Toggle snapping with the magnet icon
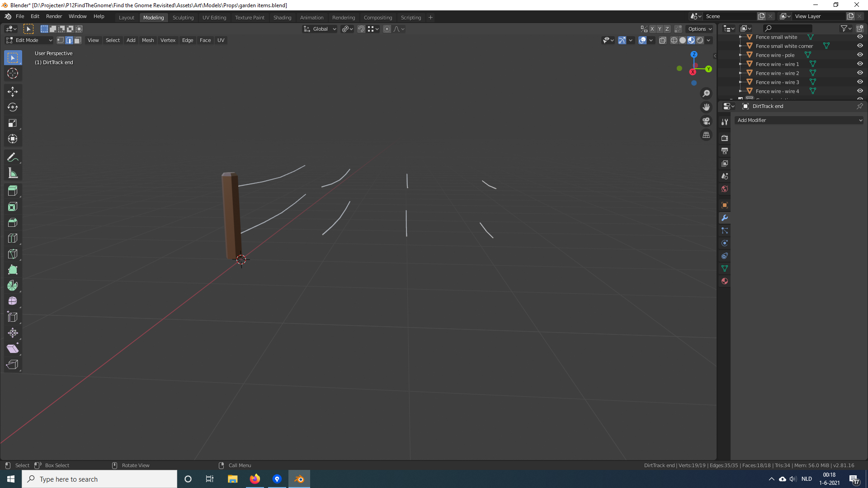 (x=361, y=28)
